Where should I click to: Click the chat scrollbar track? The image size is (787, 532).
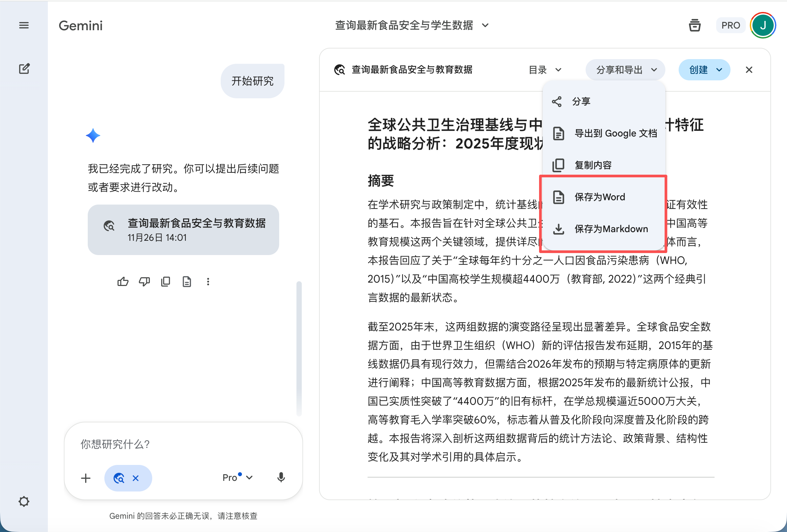299,349
